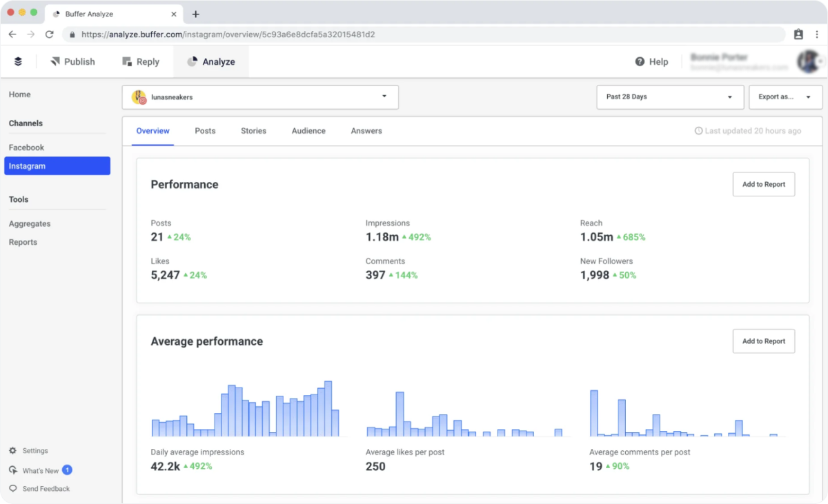Switch to the Overview tab
This screenshot has width=828, height=504.
pos(152,131)
